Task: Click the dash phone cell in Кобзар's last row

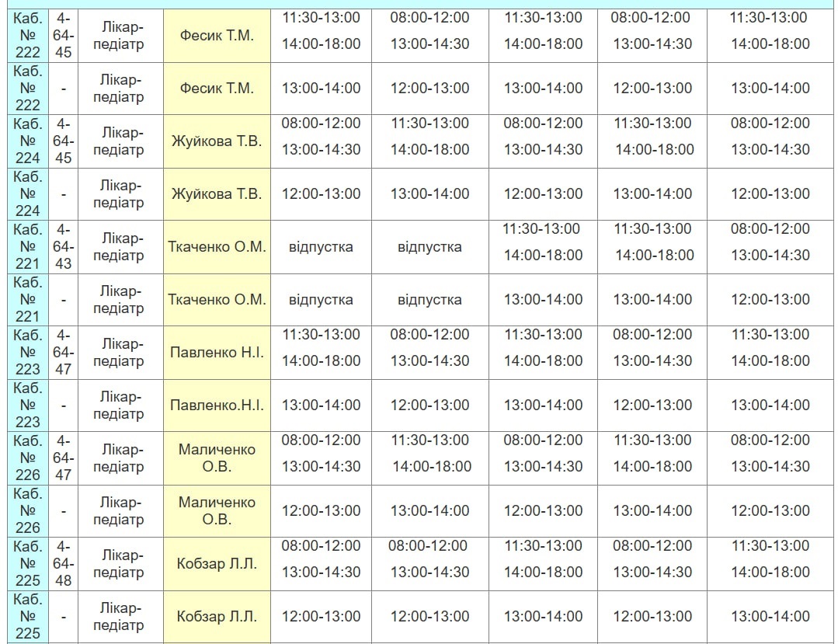Action: point(64,617)
